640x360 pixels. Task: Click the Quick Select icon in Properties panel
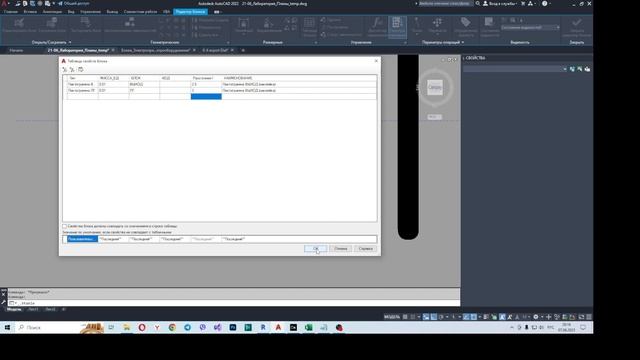coord(587,69)
